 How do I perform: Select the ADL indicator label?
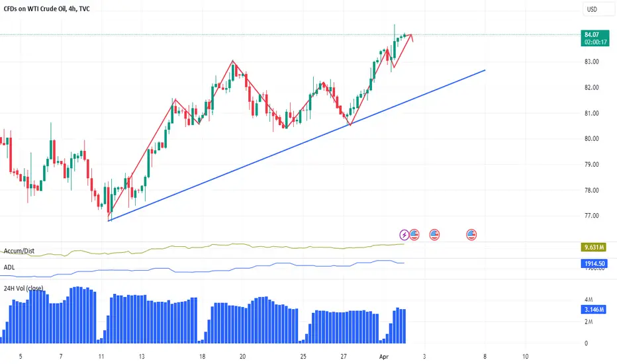point(9,267)
